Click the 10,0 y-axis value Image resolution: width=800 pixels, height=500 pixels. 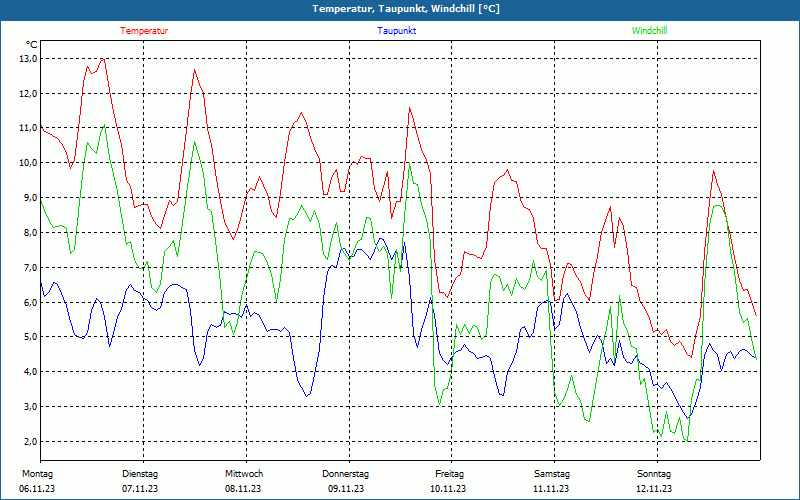point(29,163)
